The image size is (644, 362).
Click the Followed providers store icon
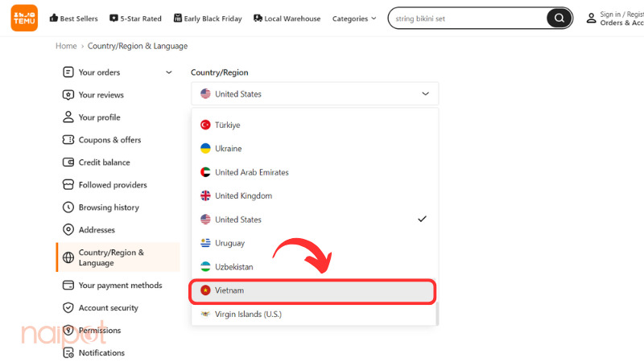coord(68,185)
